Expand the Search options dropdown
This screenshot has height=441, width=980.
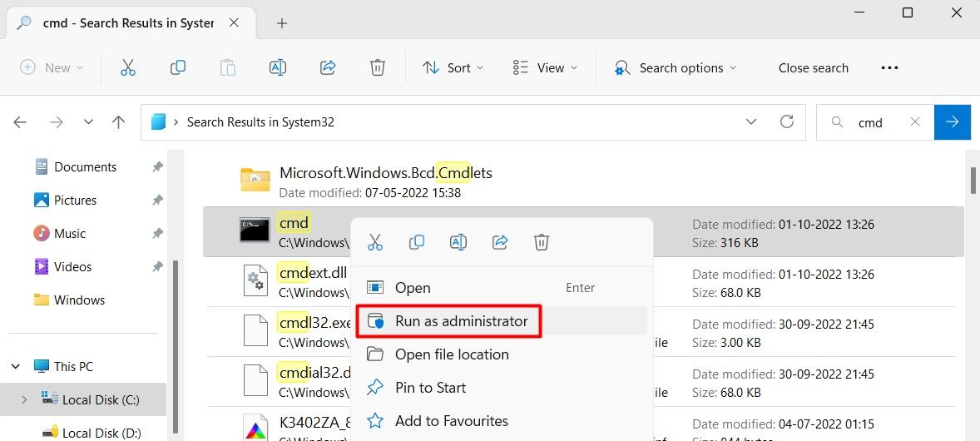(x=675, y=68)
